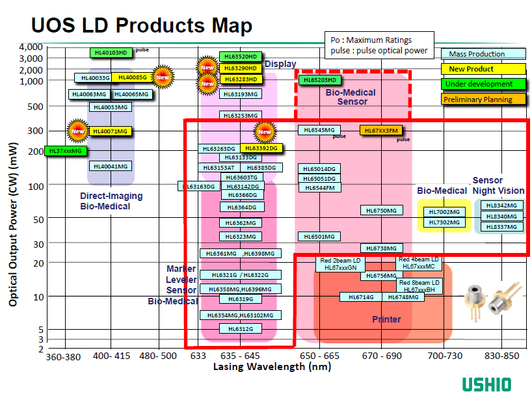Screen dimensions: 532x398
Task: Choose the HL6385DG product box
Action: coord(261,168)
